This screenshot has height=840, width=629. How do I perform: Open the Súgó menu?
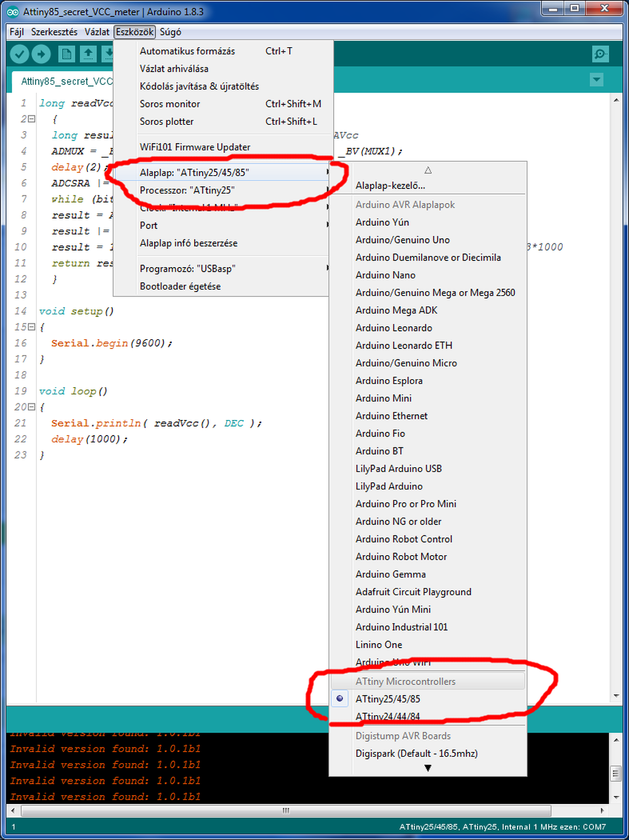(171, 31)
